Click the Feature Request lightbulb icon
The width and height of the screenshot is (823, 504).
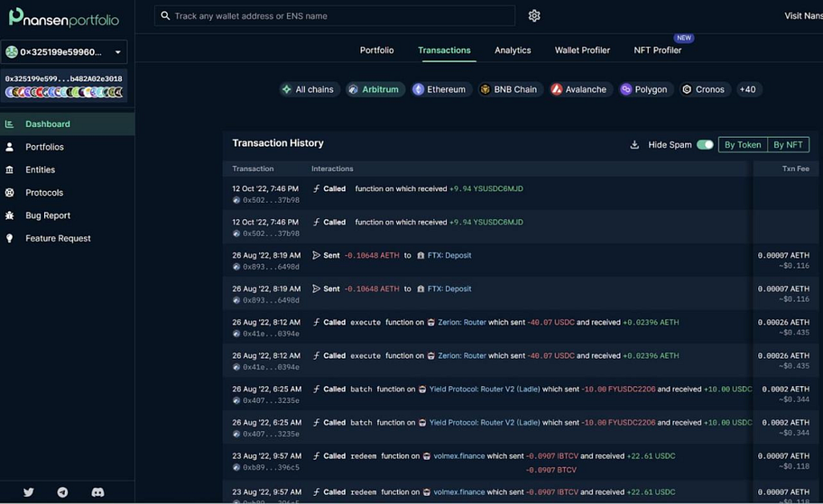click(9, 238)
